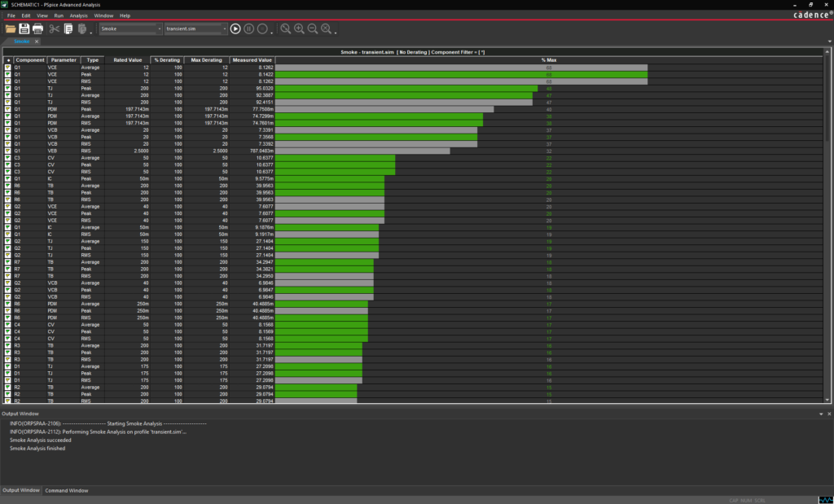Open the document tab list arrow
This screenshot has width=834, height=504.
click(829, 42)
